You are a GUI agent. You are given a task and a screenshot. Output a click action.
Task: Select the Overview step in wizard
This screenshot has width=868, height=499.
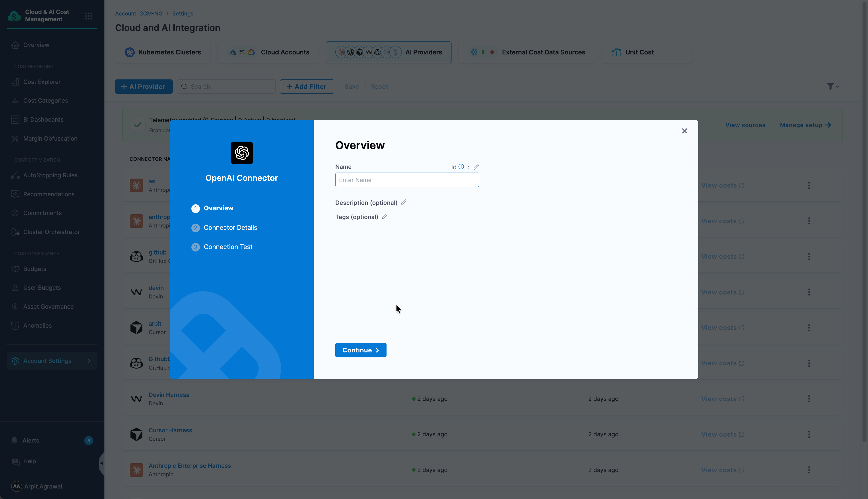click(x=212, y=208)
